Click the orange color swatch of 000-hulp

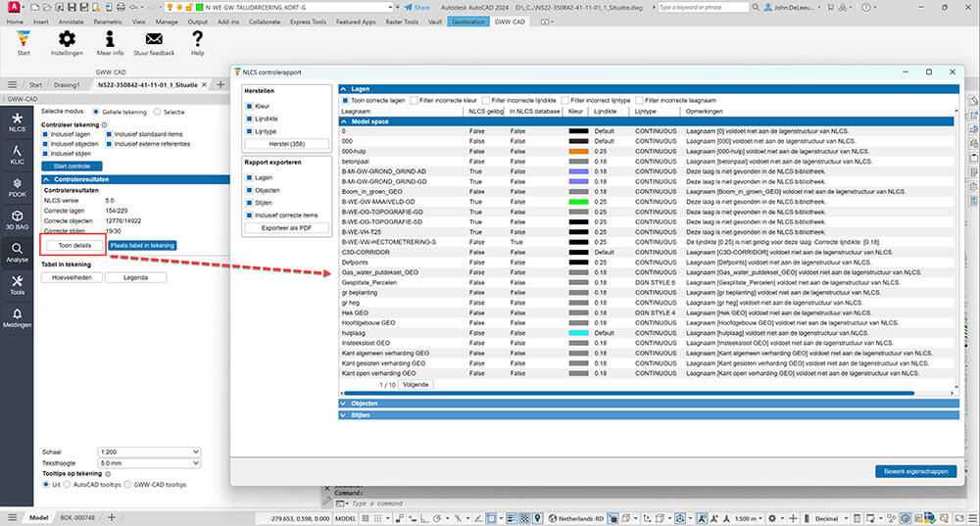click(x=579, y=151)
